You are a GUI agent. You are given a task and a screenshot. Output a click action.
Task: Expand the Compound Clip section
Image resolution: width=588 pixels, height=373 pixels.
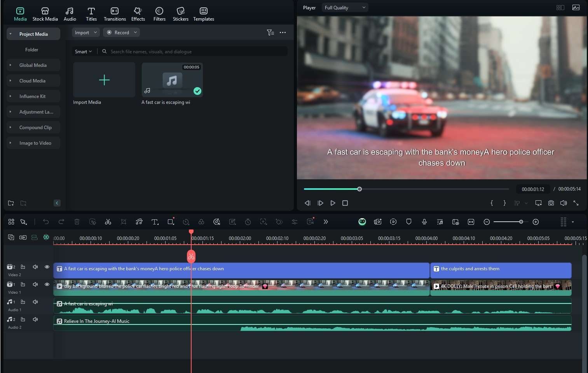tap(10, 127)
